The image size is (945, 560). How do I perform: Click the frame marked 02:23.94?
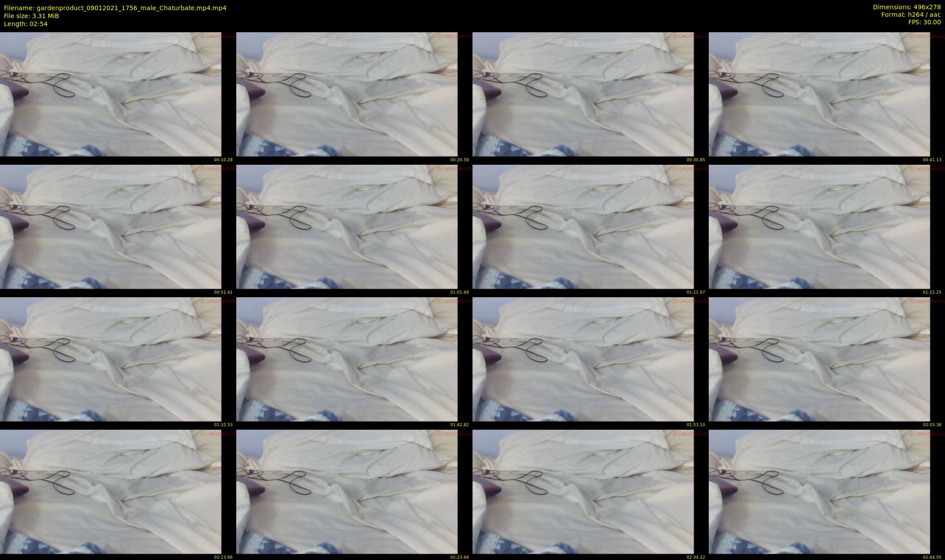click(x=347, y=492)
